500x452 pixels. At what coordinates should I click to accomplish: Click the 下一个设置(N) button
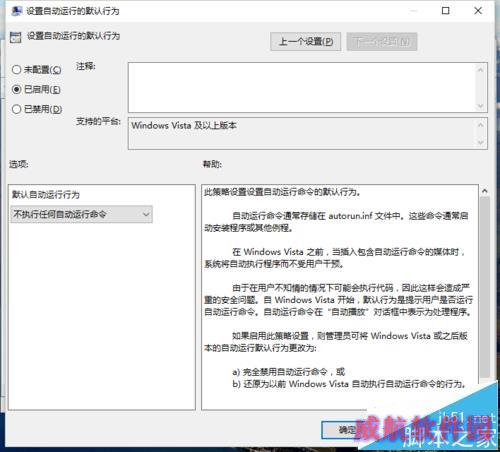(x=382, y=42)
